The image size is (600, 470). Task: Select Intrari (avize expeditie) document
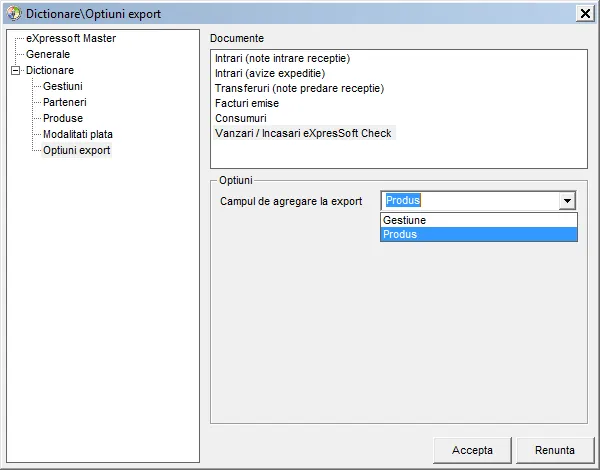click(270, 73)
